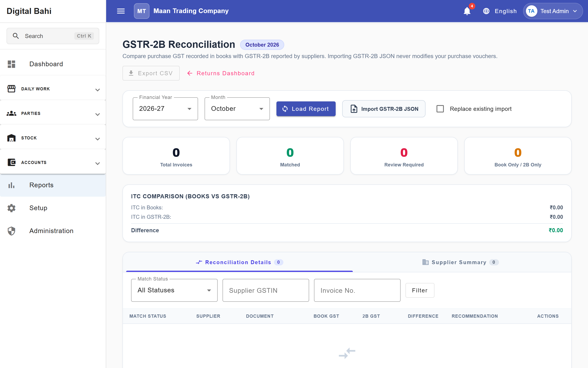This screenshot has height=368, width=588.
Task: Click the Reports bar chart icon
Action: coord(11,185)
